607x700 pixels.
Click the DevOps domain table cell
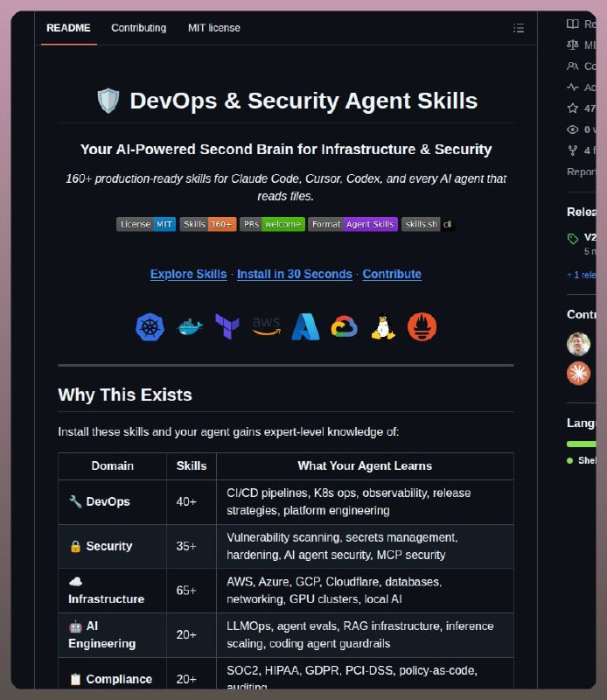point(113,501)
